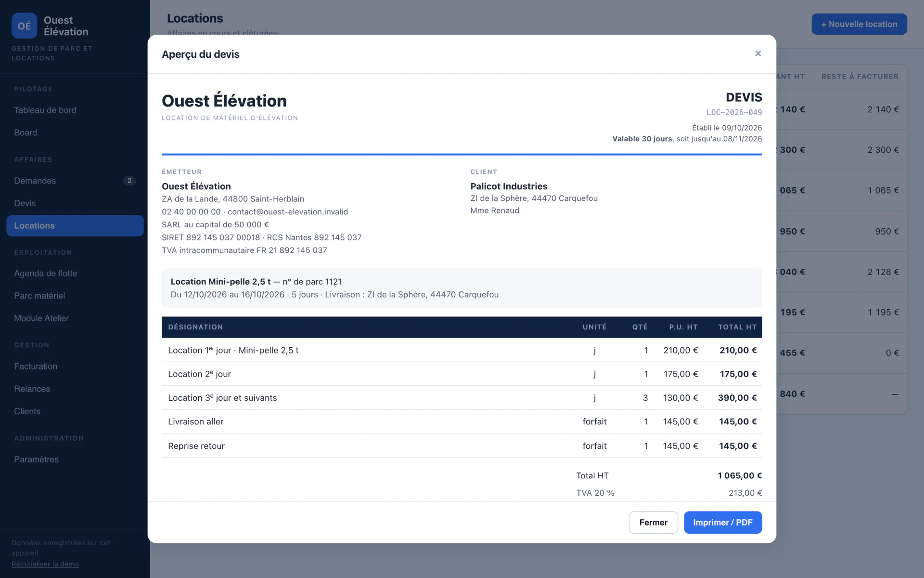Click Total HT amount 1 065,00 €
924x578 pixels.
tap(740, 476)
